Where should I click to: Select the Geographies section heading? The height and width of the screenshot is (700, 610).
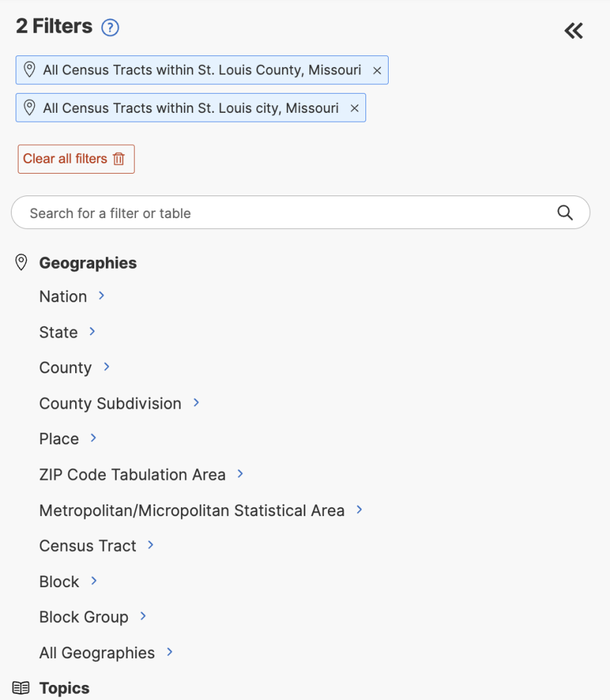[87, 263]
